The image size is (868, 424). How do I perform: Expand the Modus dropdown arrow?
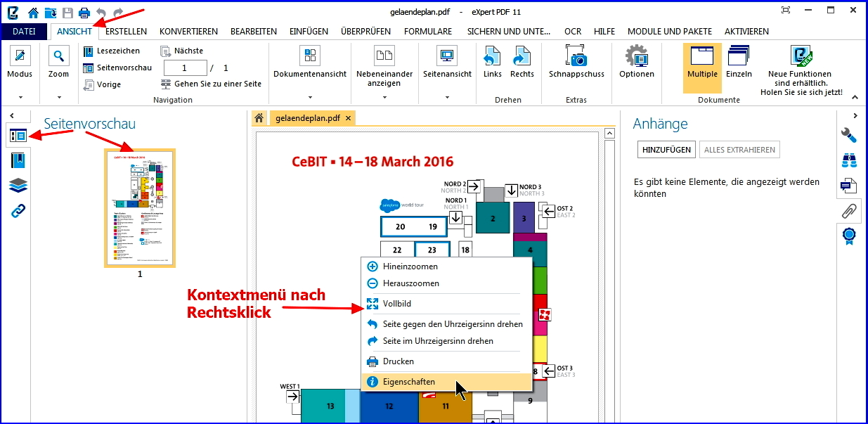click(x=20, y=98)
